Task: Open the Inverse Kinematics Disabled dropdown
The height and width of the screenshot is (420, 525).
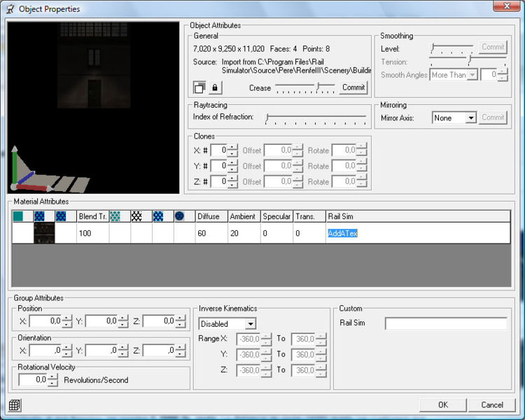Action: coord(250,324)
